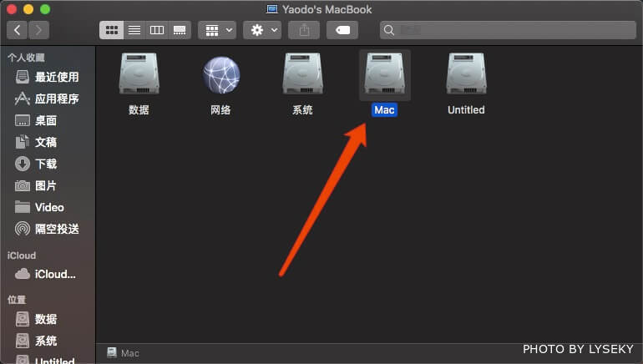The image size is (643, 364).
Task: Zoom the Finder window with green button
Action: pos(45,9)
